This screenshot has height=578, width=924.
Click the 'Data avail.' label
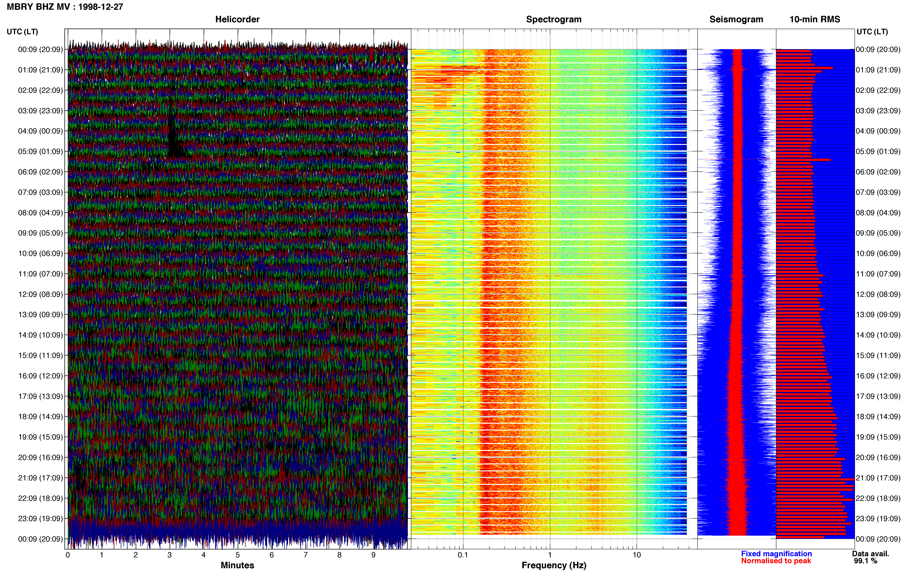tap(870, 554)
